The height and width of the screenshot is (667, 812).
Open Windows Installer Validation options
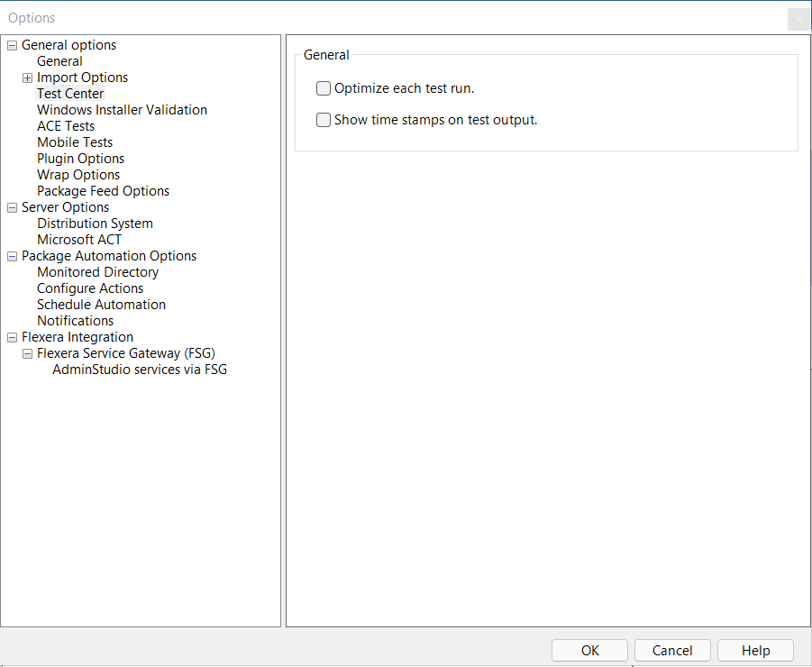pyautogui.click(x=122, y=109)
